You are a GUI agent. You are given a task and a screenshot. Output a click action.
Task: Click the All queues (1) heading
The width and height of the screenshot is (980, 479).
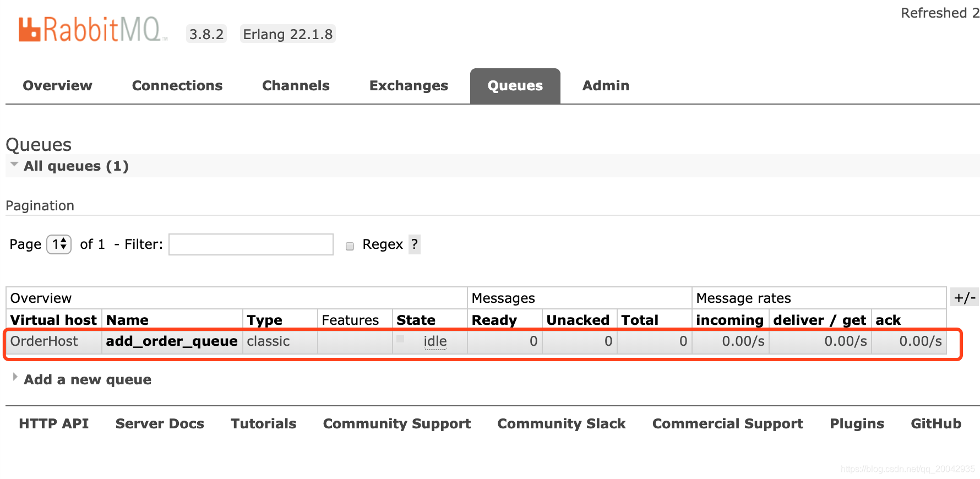point(76,166)
